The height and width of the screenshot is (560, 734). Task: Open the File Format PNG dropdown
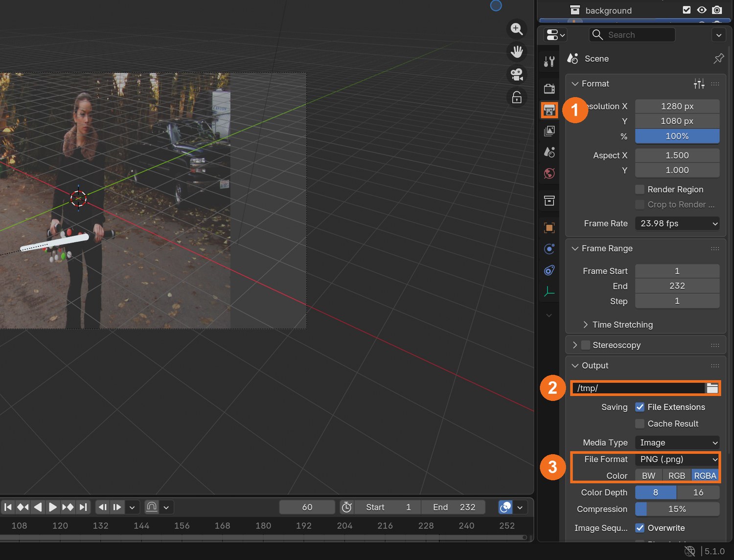[x=677, y=459]
